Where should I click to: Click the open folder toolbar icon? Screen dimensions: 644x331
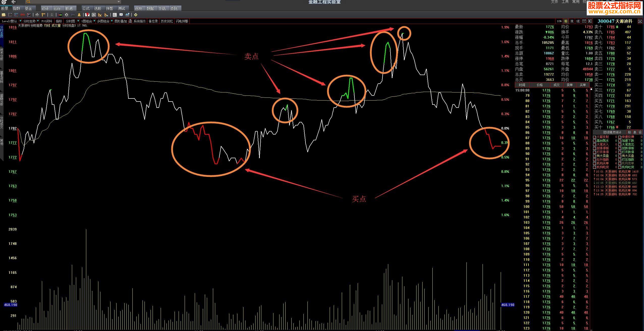[4, 15]
